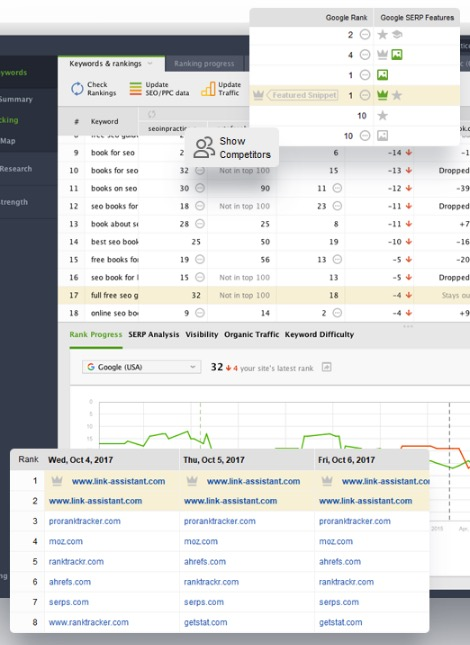Switch to the Ranking progress tab
This screenshot has width=470, height=645.
click(x=204, y=64)
